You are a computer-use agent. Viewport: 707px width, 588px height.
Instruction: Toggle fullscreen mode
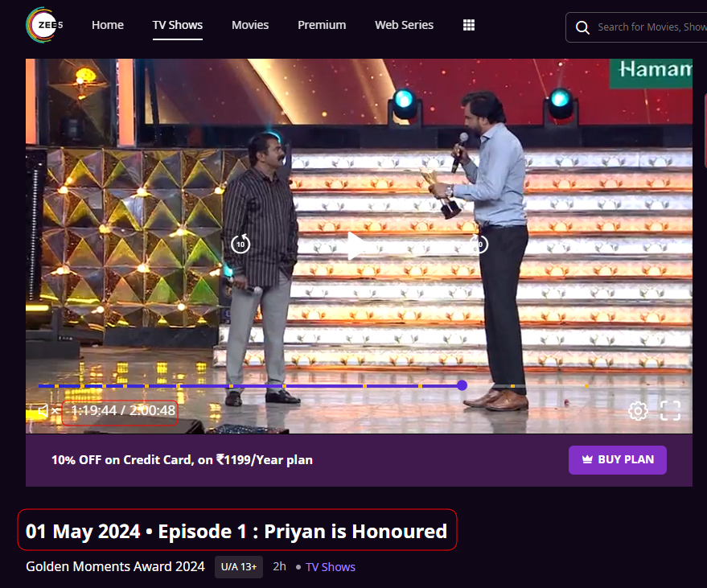670,411
